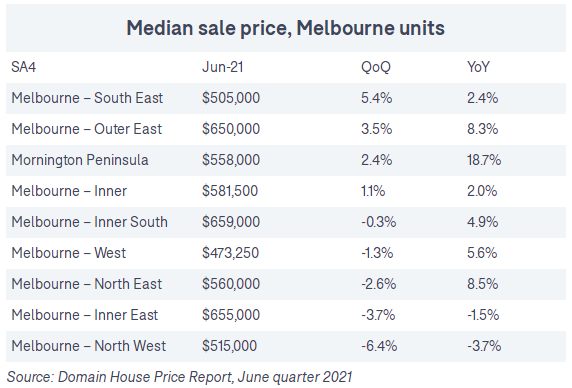
Task: Click the Jun-21 column header
Action: [223, 67]
